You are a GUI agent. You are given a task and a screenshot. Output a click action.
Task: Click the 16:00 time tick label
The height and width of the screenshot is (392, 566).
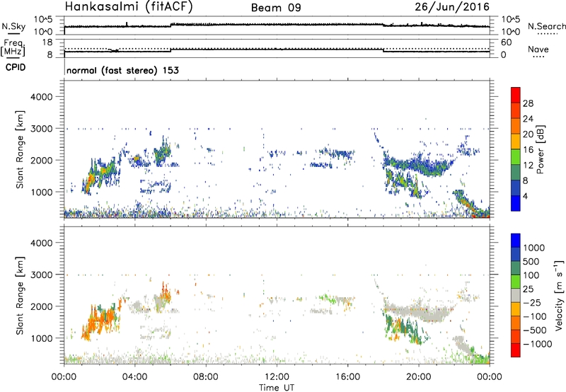click(347, 377)
